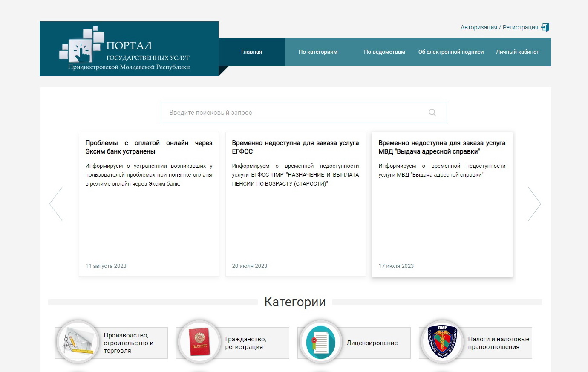The height and width of the screenshot is (372, 588).
Task: Click the text about устранении проблем Эксим банк
Action: 149,175
